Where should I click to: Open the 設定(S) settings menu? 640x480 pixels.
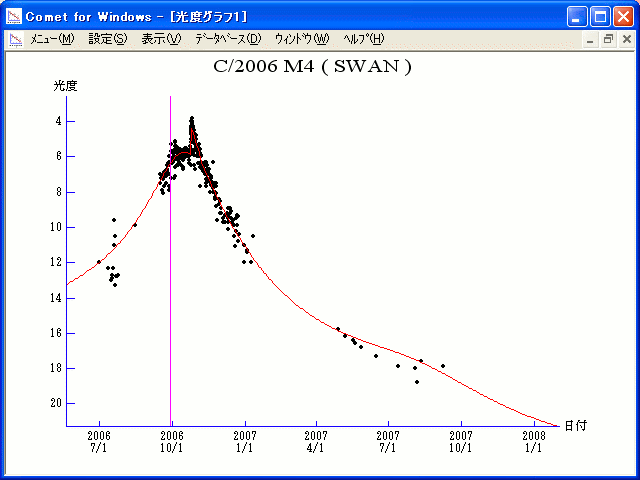tap(108, 39)
